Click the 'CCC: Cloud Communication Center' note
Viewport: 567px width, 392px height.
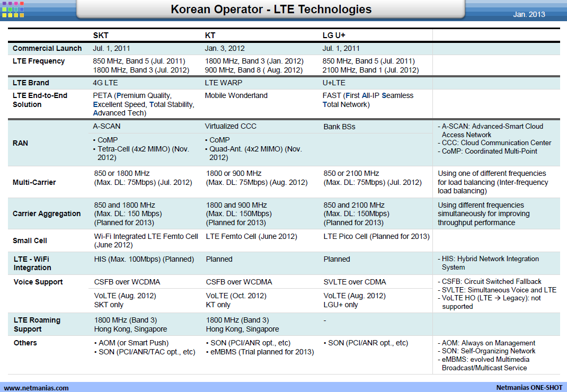click(495, 143)
